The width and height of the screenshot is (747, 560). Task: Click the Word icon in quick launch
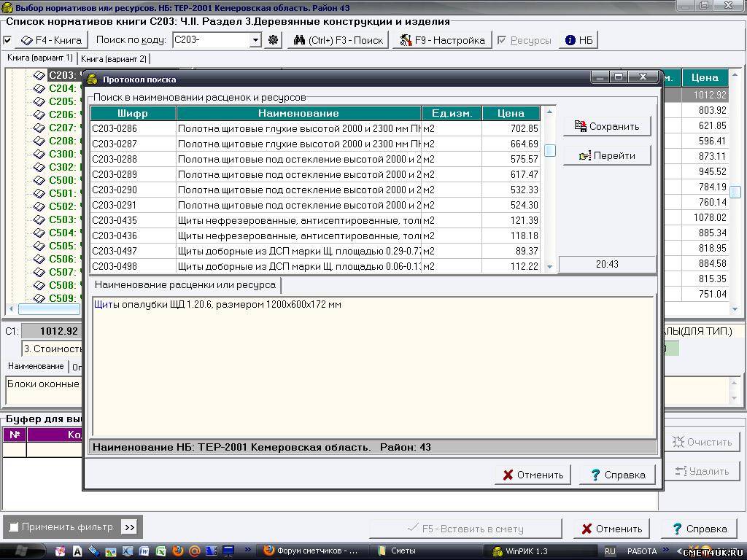pos(144,551)
